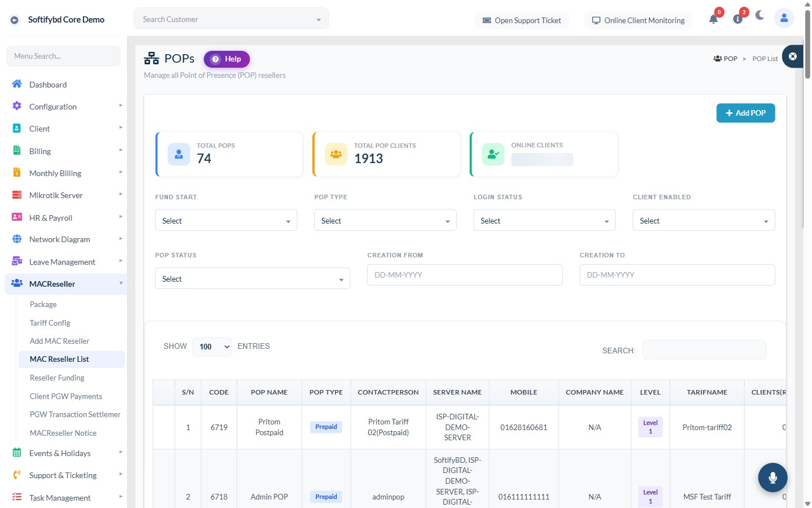Click the Creation To date field

(x=677, y=275)
